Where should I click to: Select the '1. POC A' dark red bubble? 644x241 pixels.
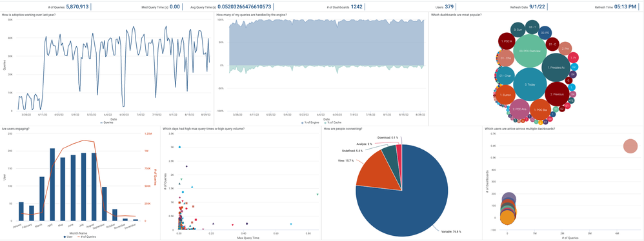click(x=507, y=41)
